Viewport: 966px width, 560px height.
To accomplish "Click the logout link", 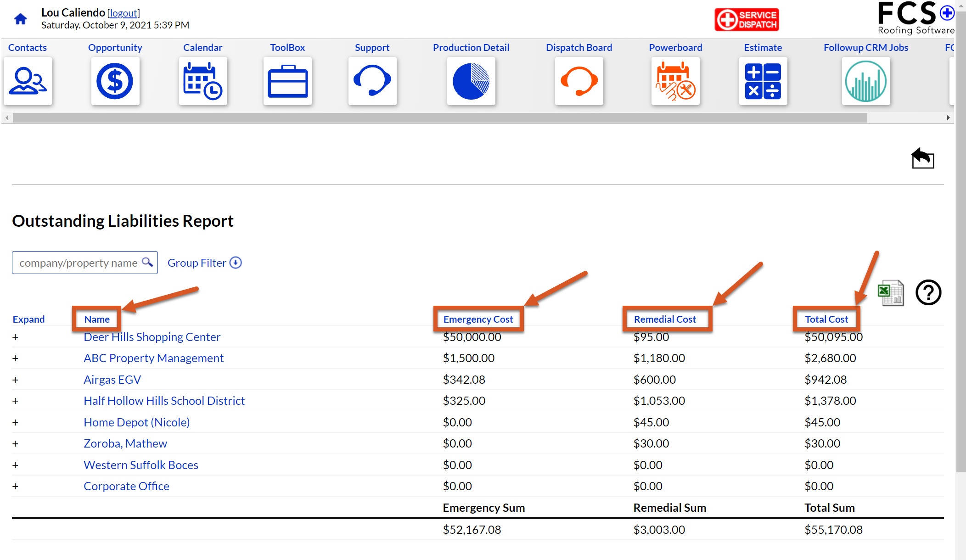I will (x=124, y=13).
